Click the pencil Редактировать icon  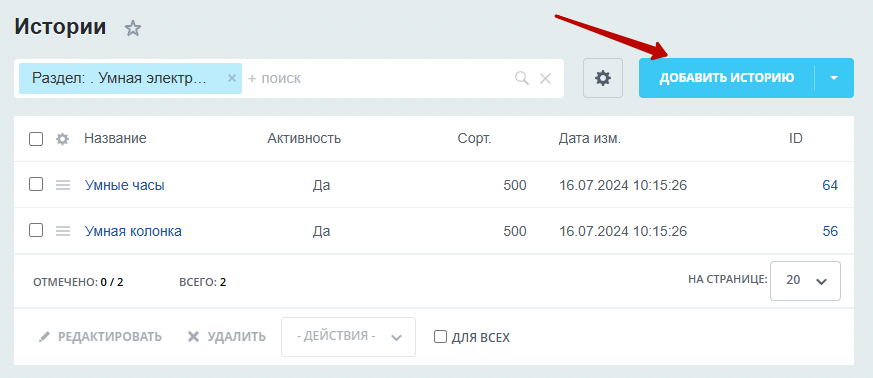[44, 337]
